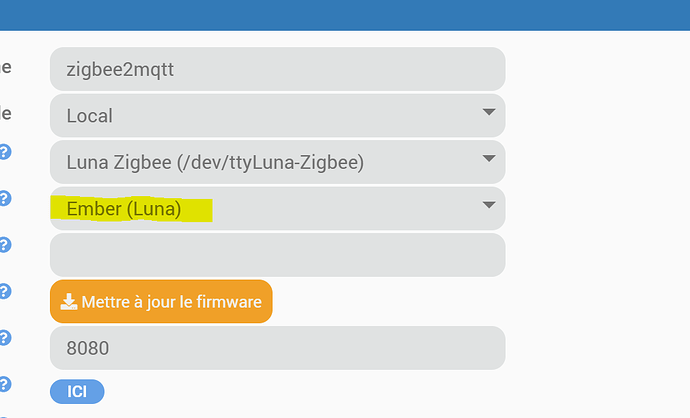Screen dimensions: 690x418
Task: Click help icon next to firmware update button
Action: [4, 291]
